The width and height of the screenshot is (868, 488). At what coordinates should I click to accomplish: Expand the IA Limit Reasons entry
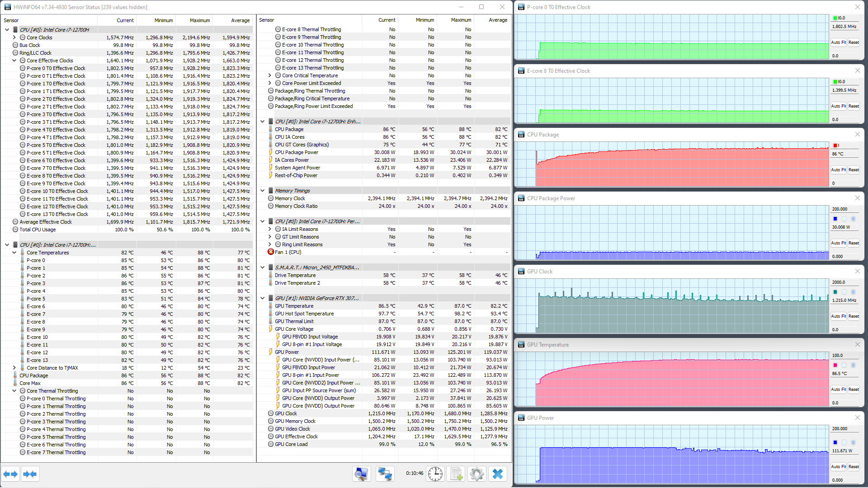270,229
